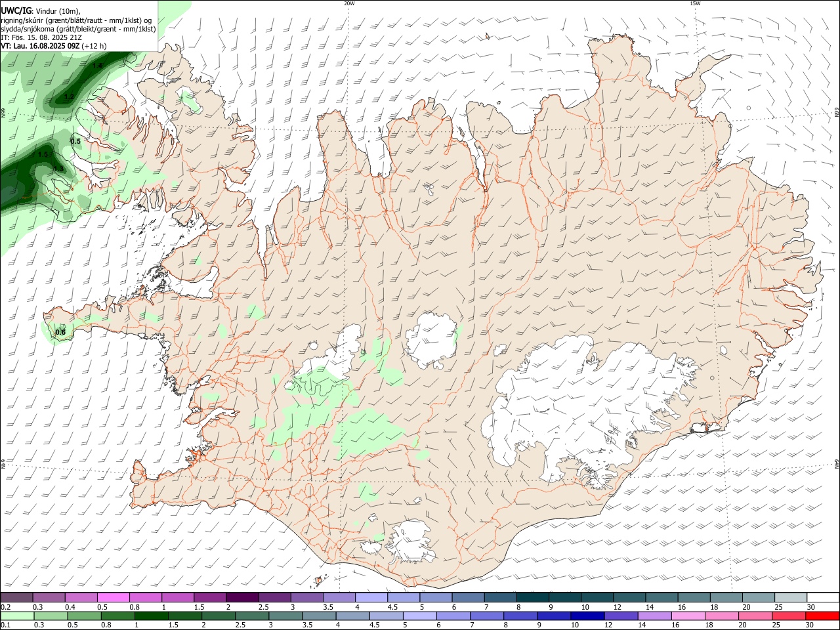Viewport: 840px width, 630px height.
Task: Choose the lower-scale swatch spanning 25–30
Action: pos(787,616)
